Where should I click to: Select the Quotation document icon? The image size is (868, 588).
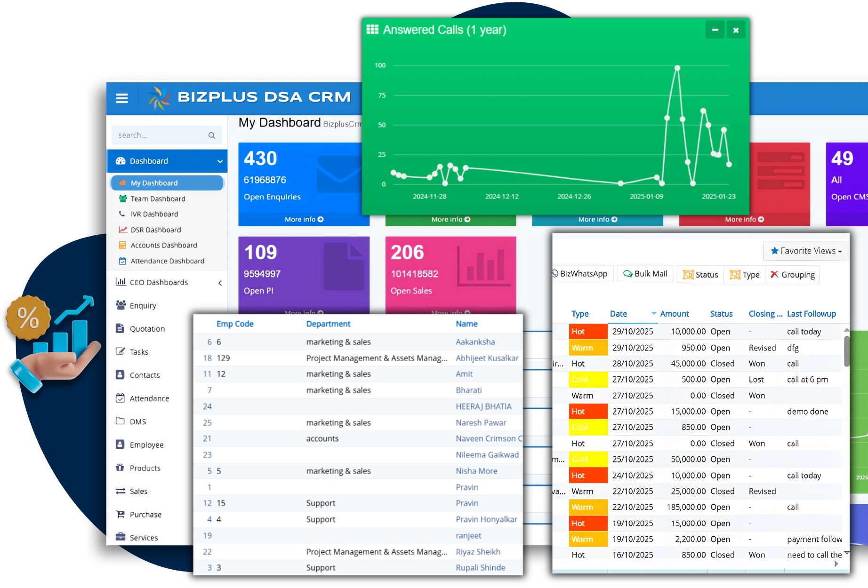pyautogui.click(x=121, y=328)
